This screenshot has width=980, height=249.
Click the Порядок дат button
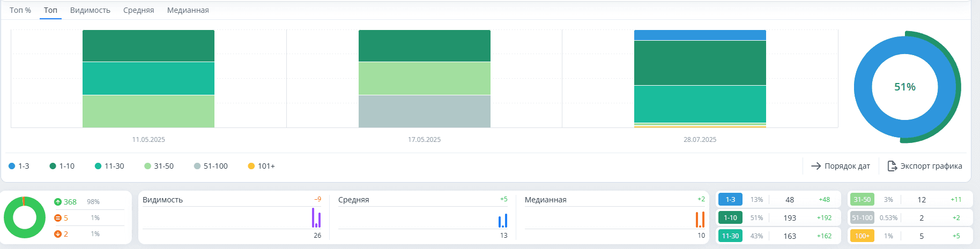[x=841, y=166]
